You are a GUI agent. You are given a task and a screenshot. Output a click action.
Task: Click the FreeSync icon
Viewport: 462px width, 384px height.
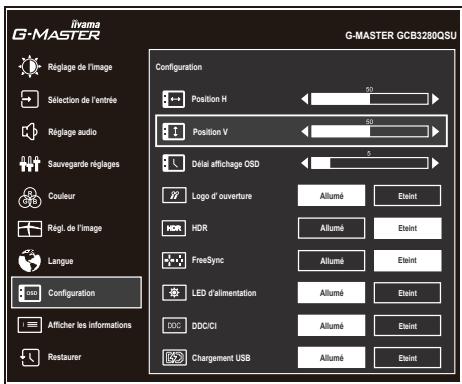[174, 260]
